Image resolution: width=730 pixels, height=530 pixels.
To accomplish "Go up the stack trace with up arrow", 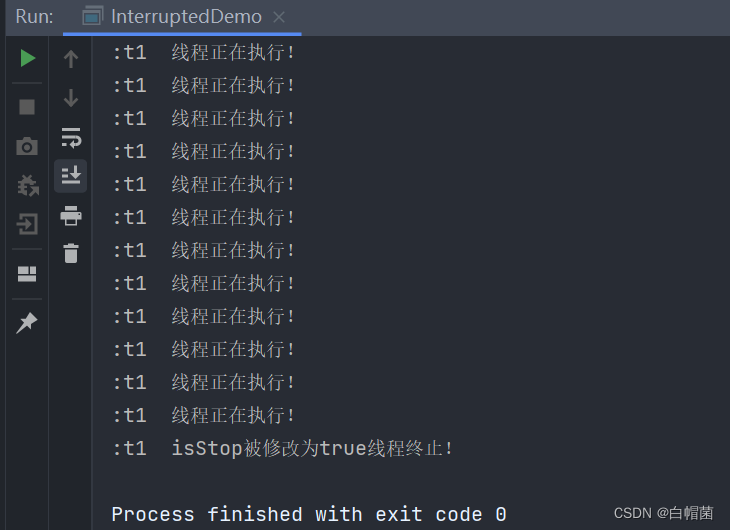I will click(x=71, y=59).
